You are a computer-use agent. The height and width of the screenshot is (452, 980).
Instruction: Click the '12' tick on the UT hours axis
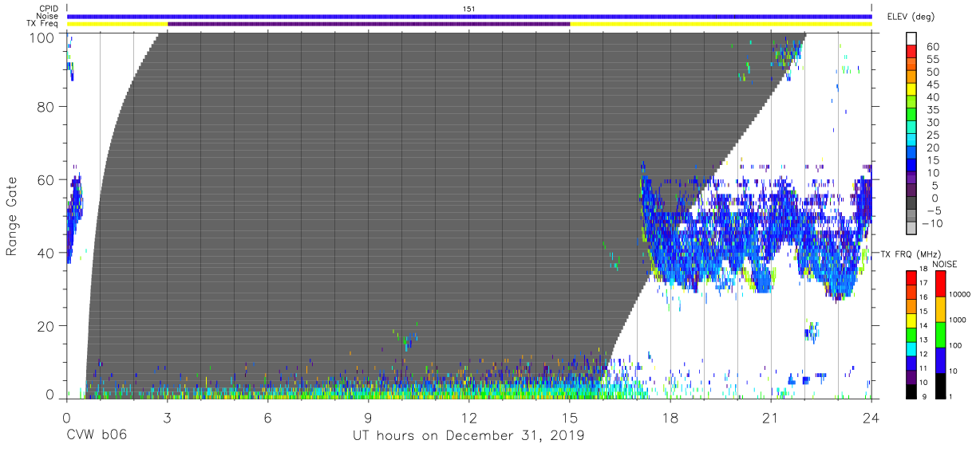[469, 417]
